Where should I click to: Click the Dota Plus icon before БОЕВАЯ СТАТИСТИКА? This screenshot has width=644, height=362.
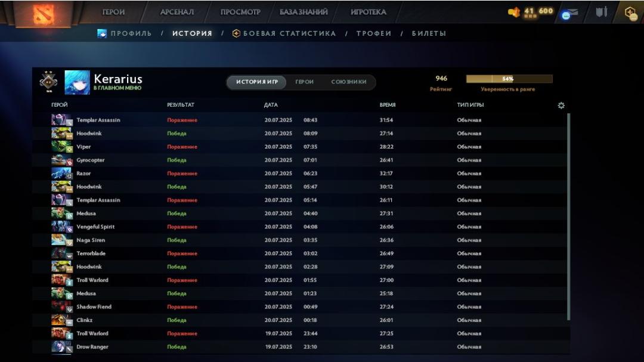point(236,33)
